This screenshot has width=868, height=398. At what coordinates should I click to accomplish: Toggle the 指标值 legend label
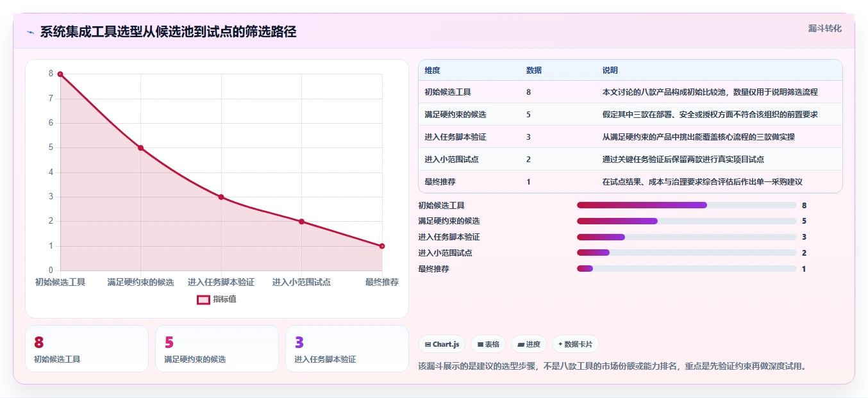pos(224,299)
